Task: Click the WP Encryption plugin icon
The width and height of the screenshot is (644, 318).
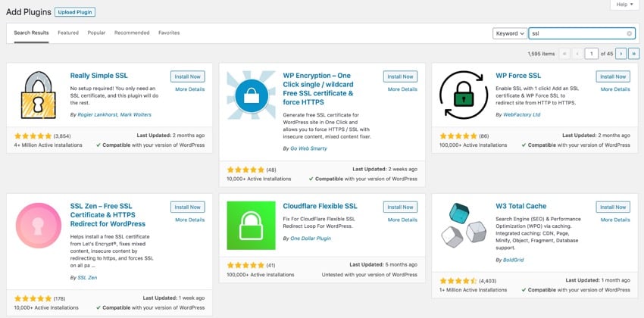Action: click(250, 95)
